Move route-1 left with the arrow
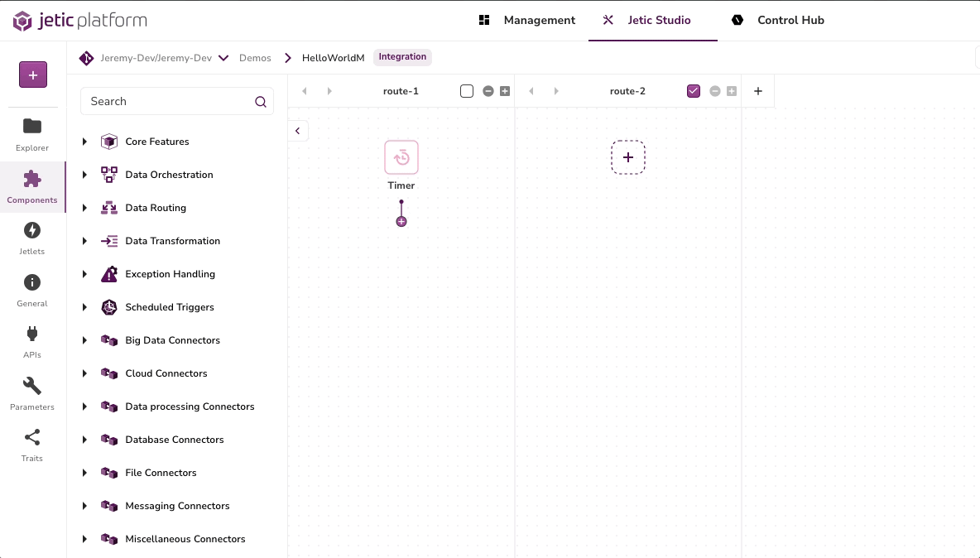The image size is (980, 558). click(305, 91)
